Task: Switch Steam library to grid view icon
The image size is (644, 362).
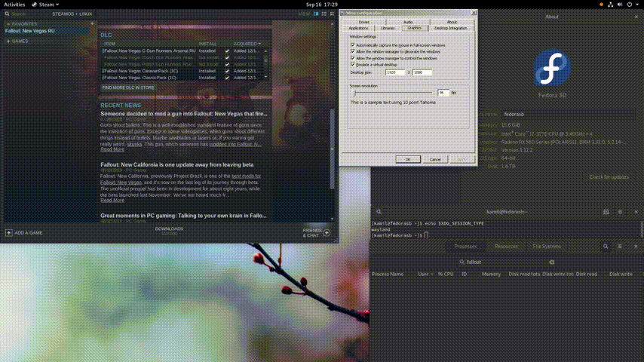Action: click(x=332, y=14)
